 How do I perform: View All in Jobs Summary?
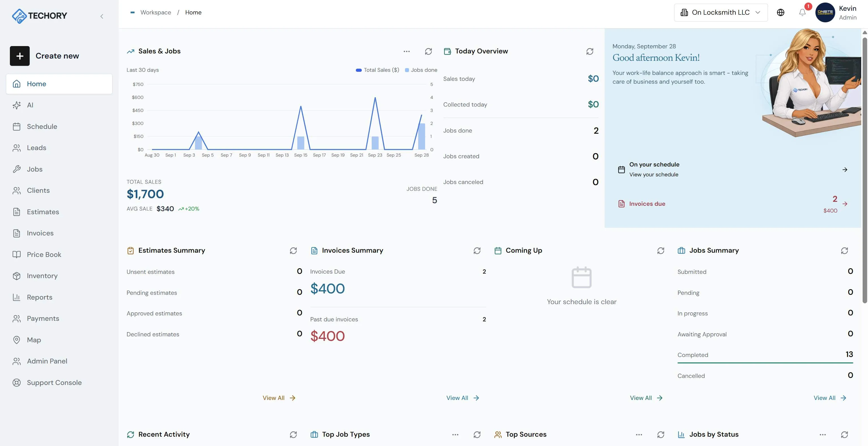pyautogui.click(x=830, y=398)
